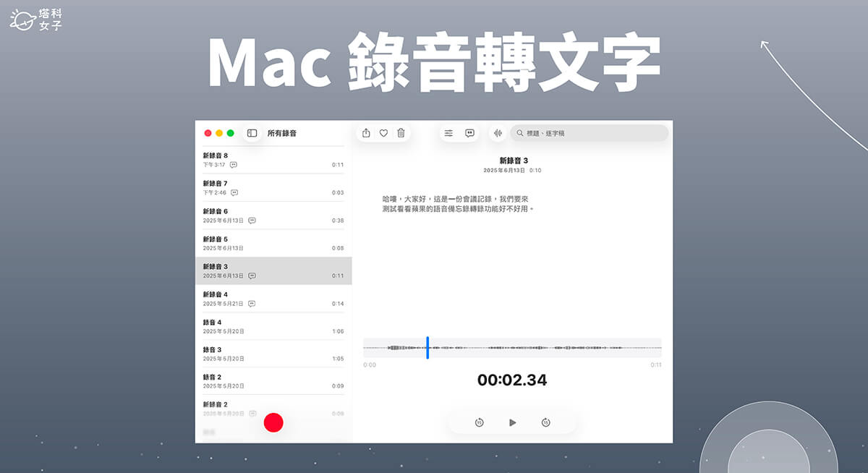Select recording 錄音 4 from May 20
868x473 pixels.
[273, 326]
